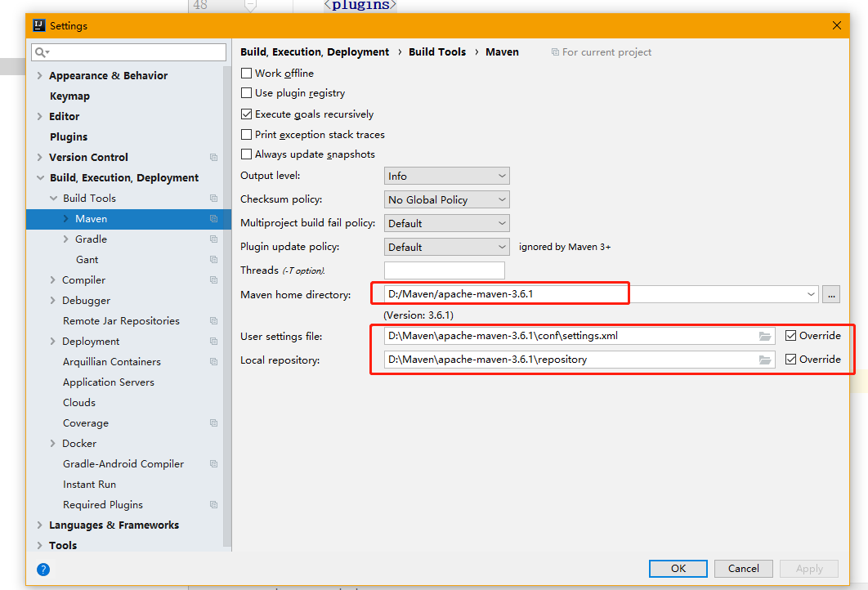Open Clouds settings page
This screenshot has width=868, height=590.
coord(79,402)
